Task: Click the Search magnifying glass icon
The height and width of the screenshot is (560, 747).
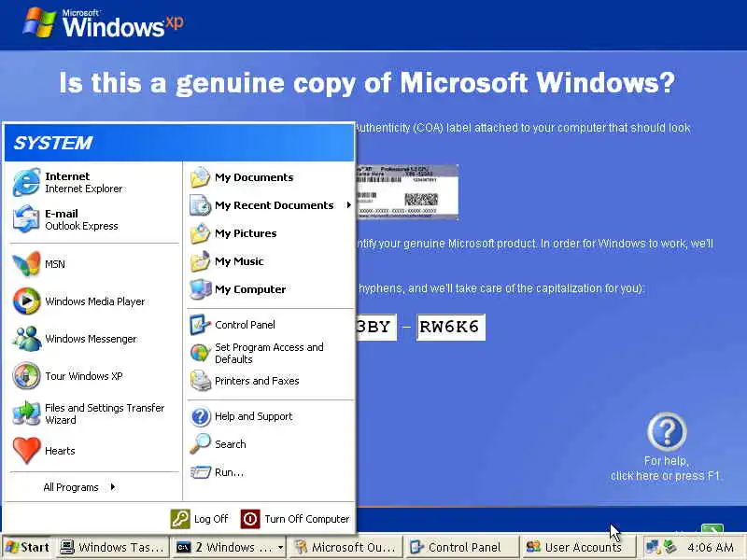Action: 200,444
